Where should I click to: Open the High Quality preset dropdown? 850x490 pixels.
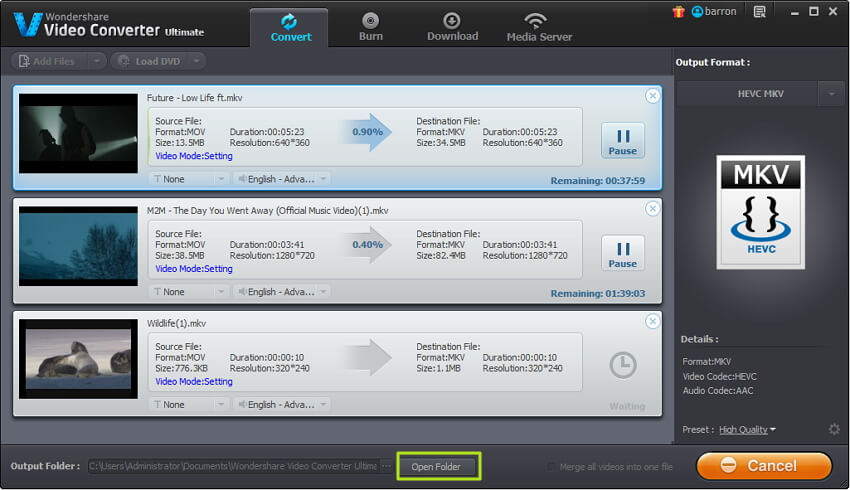point(748,430)
